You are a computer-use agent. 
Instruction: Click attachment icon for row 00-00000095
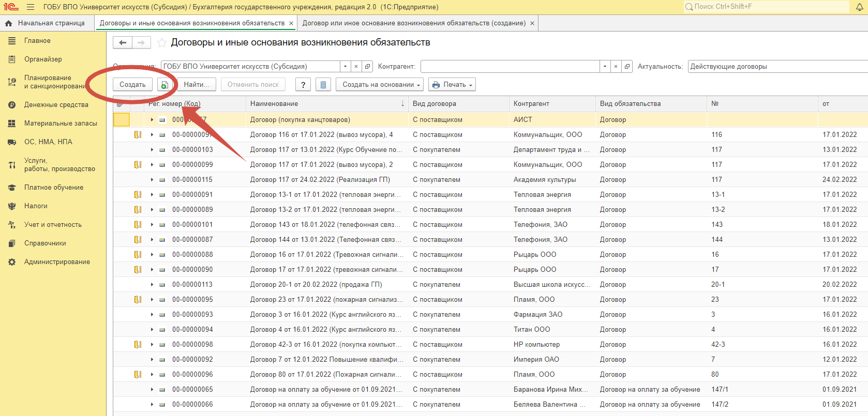[x=138, y=300]
